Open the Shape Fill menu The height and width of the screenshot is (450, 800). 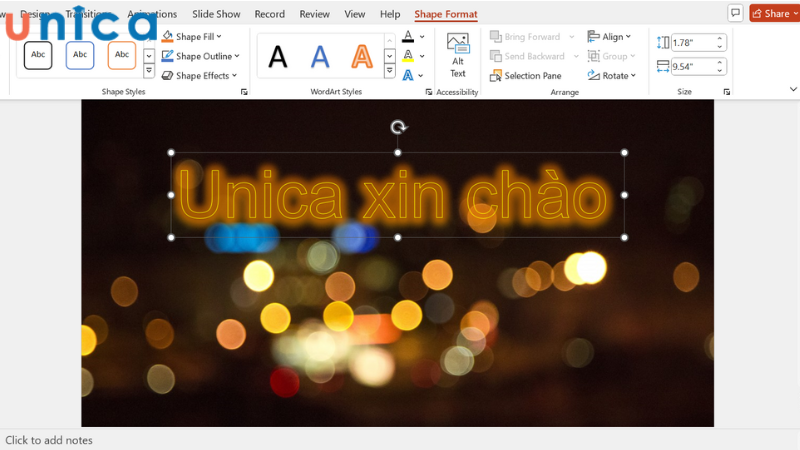(x=192, y=37)
